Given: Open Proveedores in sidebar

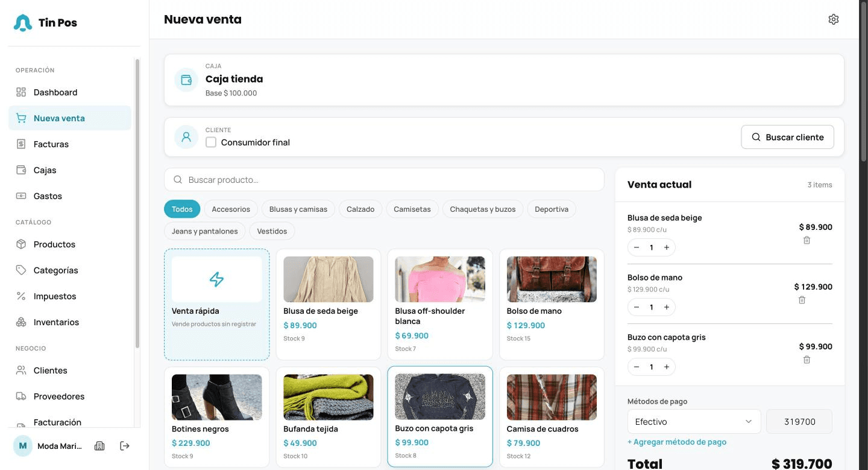Looking at the screenshot, I should [69, 396].
